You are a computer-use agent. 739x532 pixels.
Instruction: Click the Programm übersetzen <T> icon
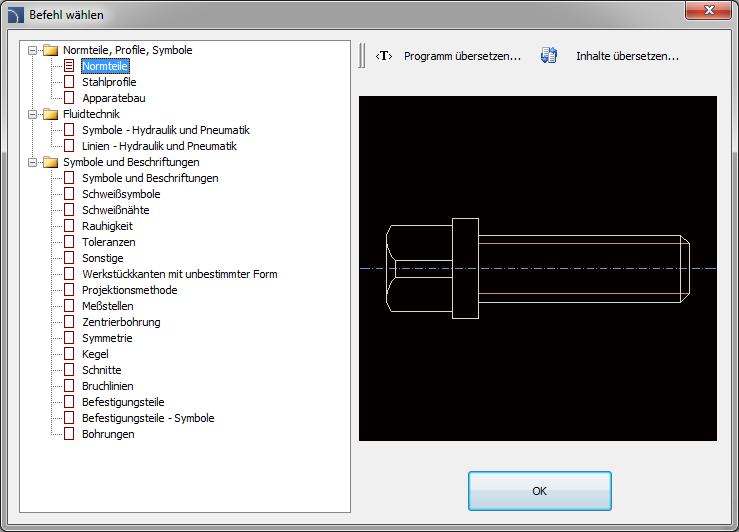coord(383,57)
